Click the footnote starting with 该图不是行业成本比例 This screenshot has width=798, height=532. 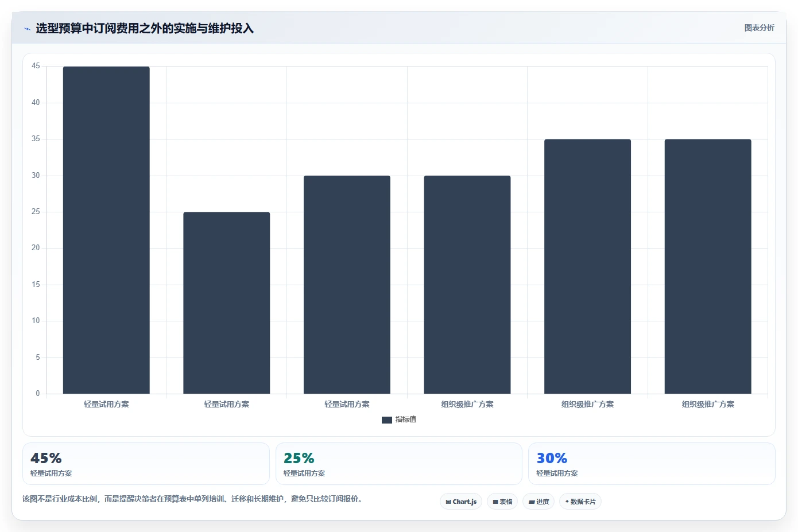click(x=192, y=499)
